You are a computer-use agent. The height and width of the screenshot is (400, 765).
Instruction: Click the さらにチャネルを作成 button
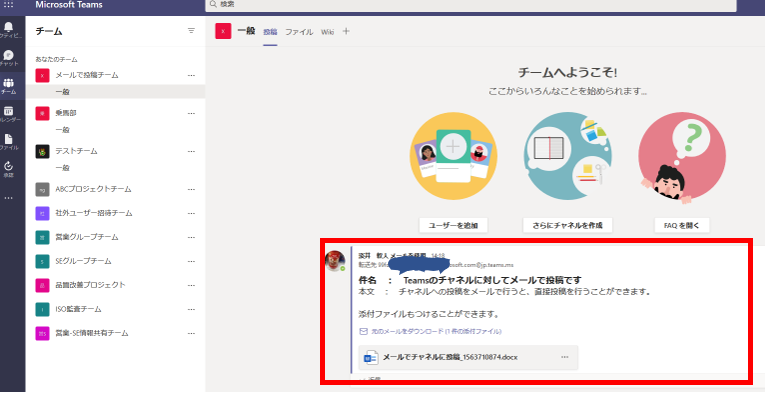[567, 225]
